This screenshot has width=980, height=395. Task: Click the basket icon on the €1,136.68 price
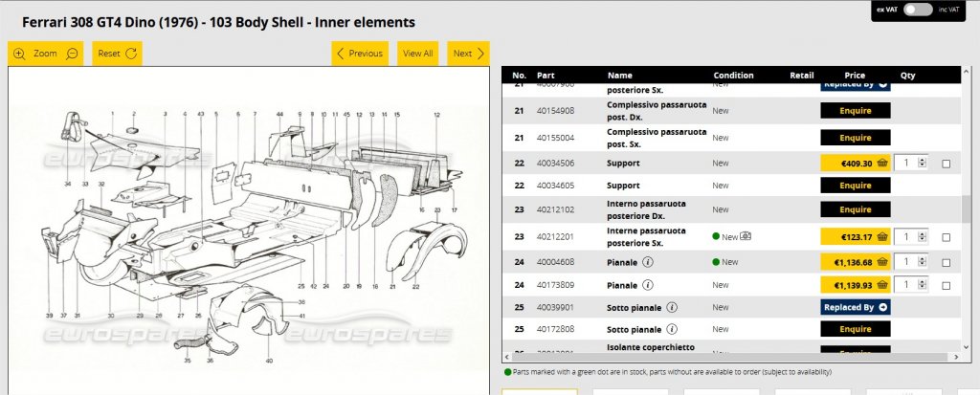coord(881,261)
